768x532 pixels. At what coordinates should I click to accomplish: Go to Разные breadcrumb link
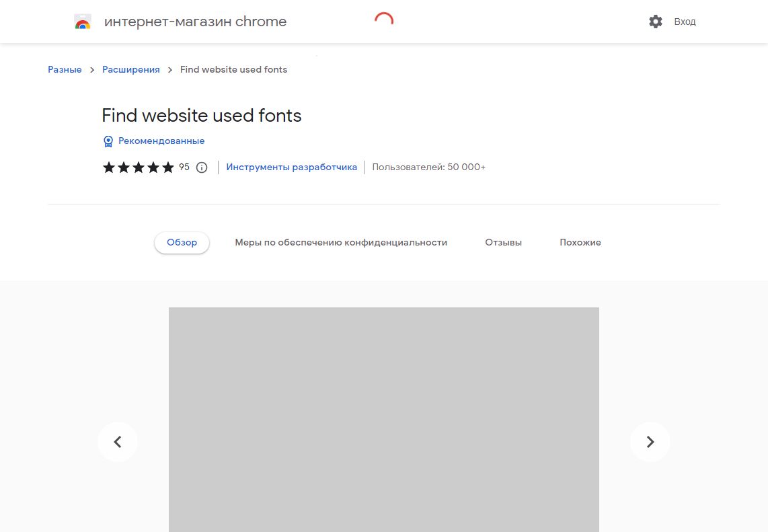click(65, 69)
